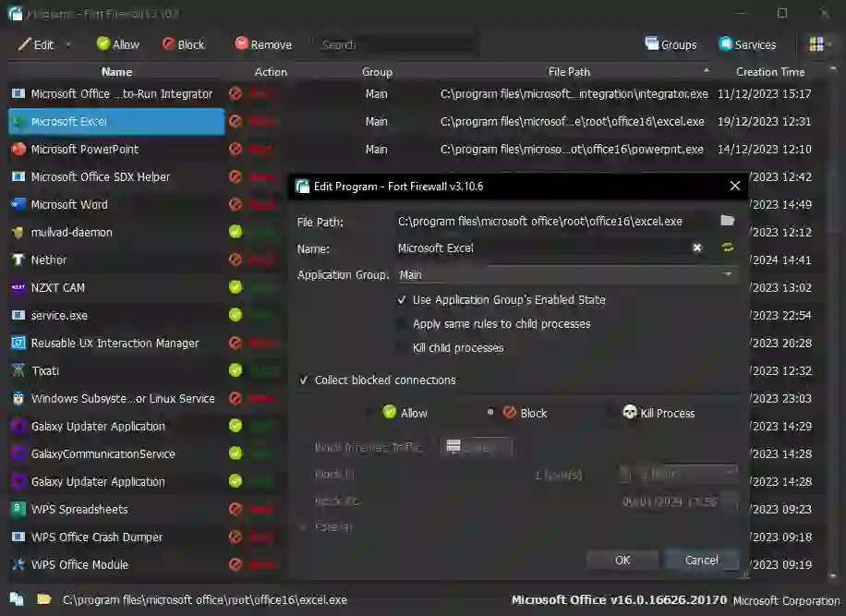Select the mullvad-daemon program icon
846x616 pixels.
(x=18, y=233)
